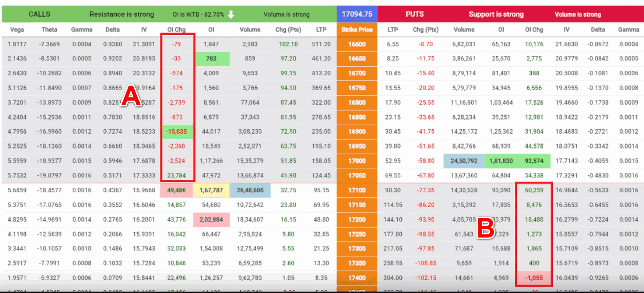Select the green highlighted 783 OI cell
Image resolution: width=644 pixels, height=293 pixels.
[x=212, y=59]
